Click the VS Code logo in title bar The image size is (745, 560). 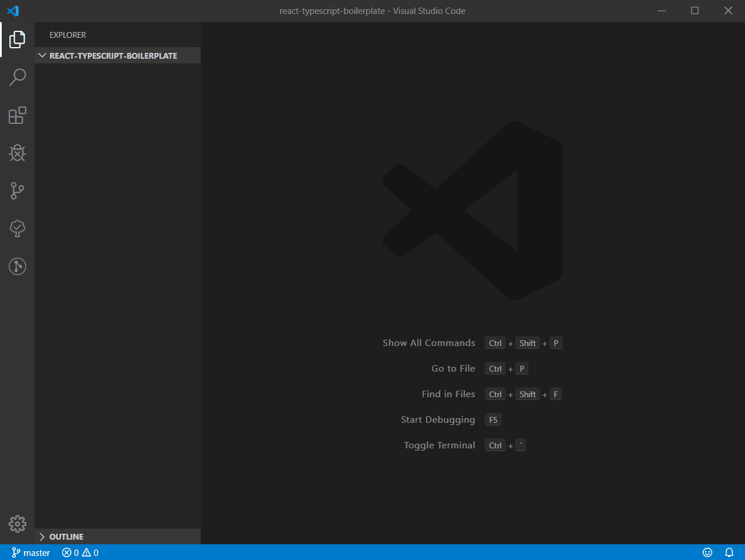(x=13, y=11)
